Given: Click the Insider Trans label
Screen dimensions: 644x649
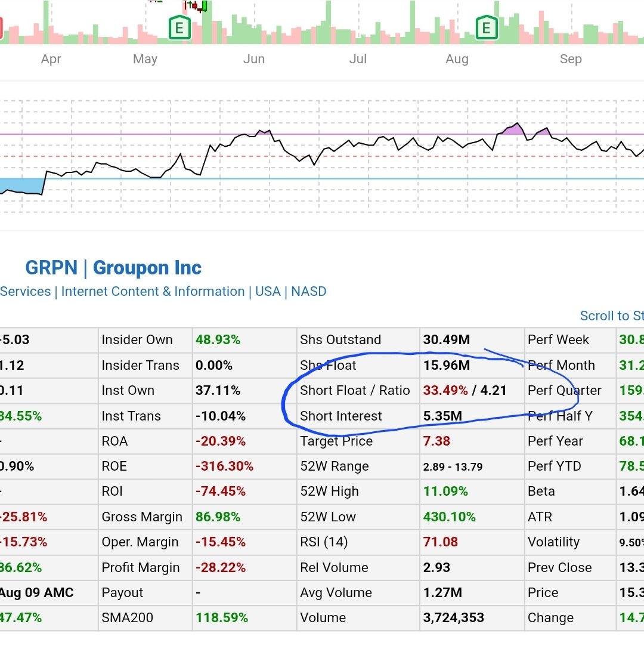Looking at the screenshot, I should 140,366.
